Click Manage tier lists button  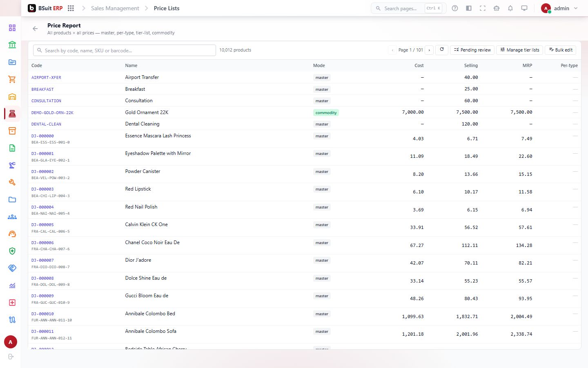coord(519,50)
